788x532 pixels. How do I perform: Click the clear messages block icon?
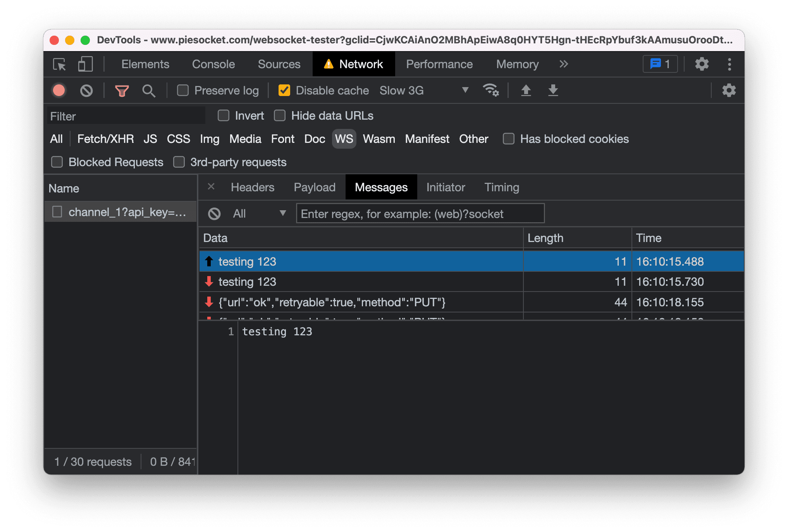[x=213, y=214]
